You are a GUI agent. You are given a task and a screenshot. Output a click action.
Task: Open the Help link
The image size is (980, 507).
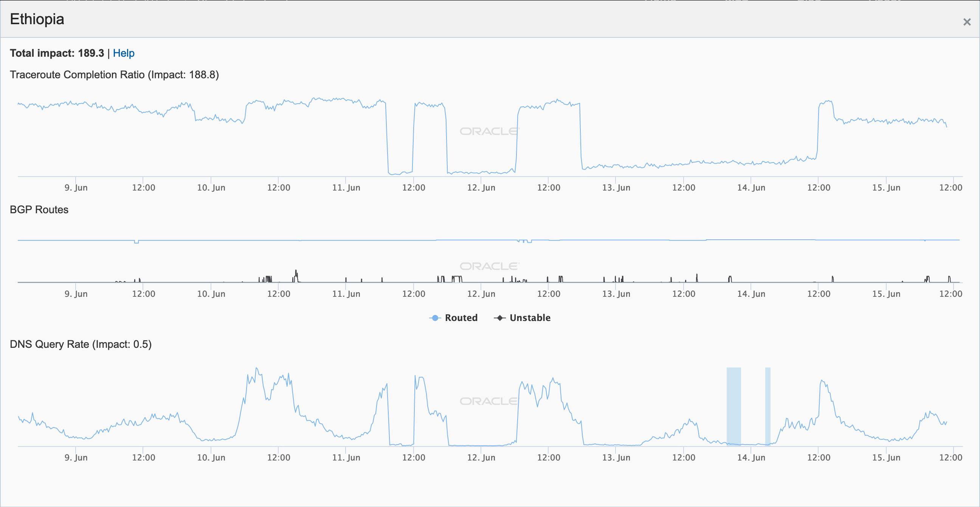124,53
